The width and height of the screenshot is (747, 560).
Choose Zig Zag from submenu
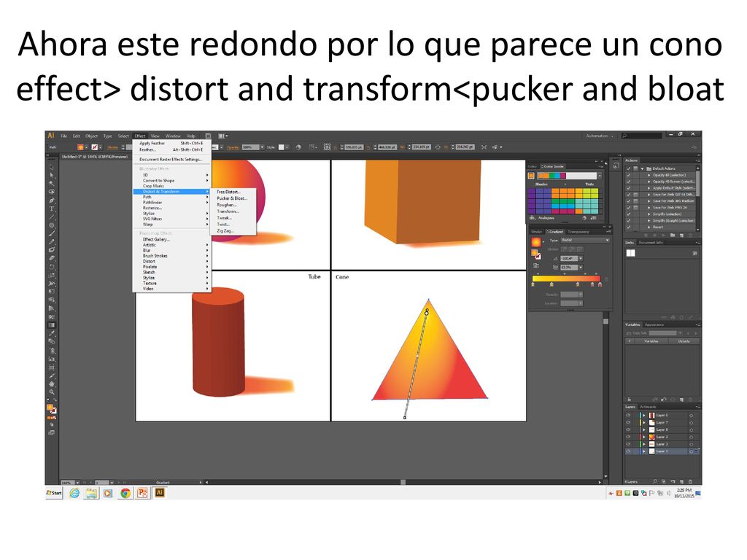[225, 231]
